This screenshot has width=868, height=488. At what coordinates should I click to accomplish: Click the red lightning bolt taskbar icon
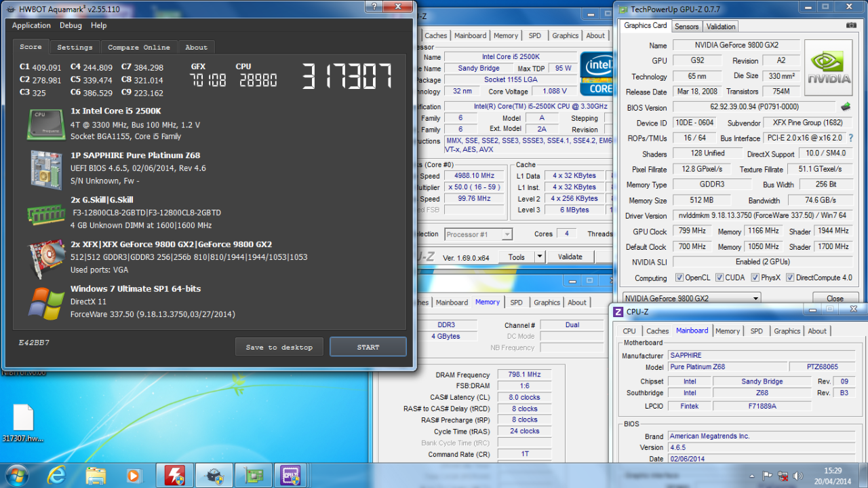click(175, 475)
